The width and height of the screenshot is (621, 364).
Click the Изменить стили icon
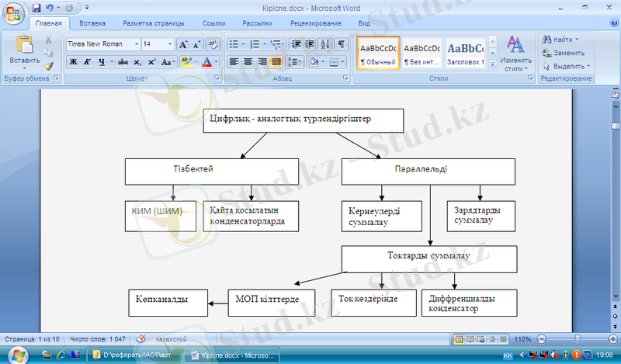(x=515, y=54)
